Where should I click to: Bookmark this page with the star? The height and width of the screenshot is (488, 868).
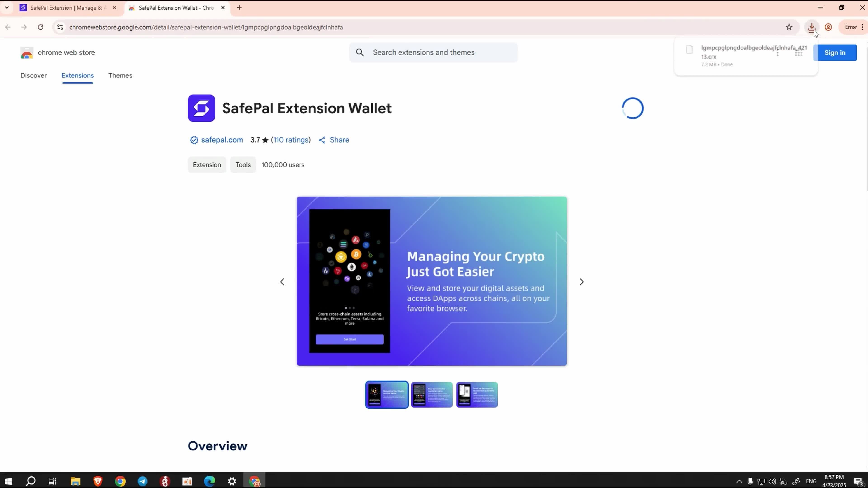789,27
